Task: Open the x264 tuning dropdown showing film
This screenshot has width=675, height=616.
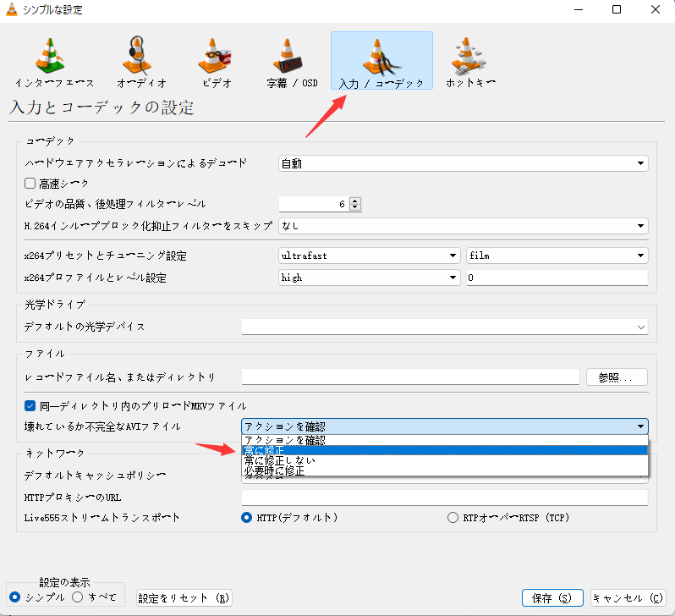Action: tap(557, 256)
